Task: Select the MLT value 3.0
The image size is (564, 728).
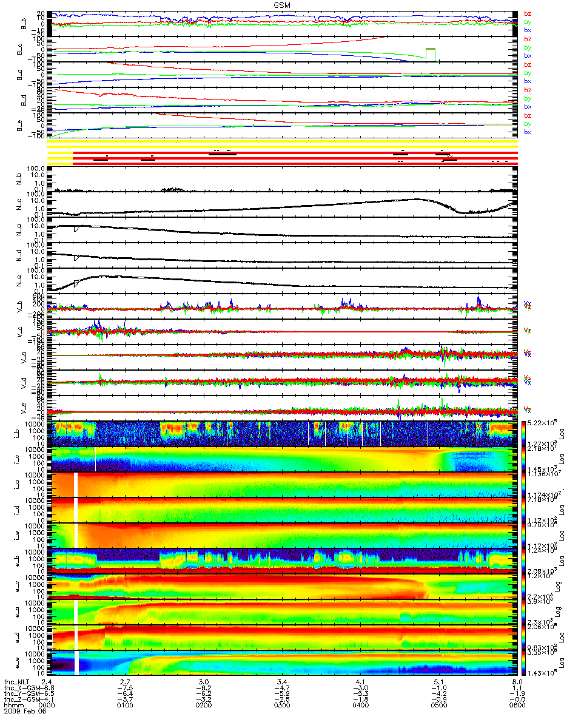Action: pos(204,683)
